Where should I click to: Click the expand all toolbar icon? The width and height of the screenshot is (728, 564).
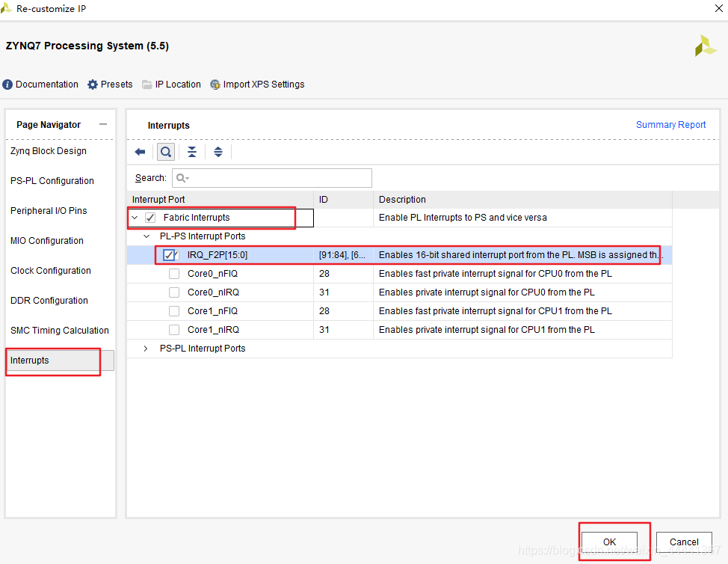click(x=218, y=152)
